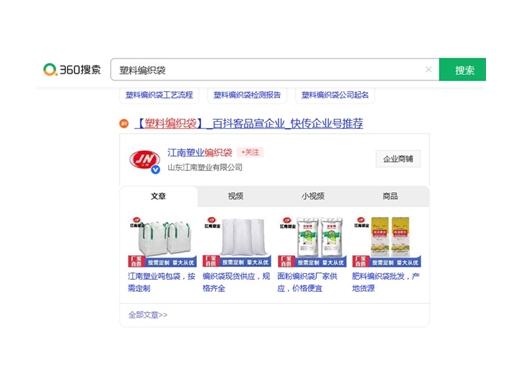
Task: Open suggestion 塑料编织袋工艺流程
Action: (159, 95)
